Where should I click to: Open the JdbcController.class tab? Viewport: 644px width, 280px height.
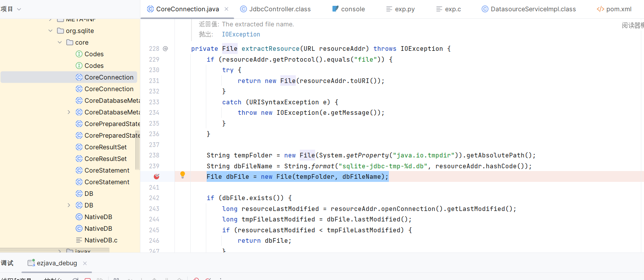[x=275, y=9]
